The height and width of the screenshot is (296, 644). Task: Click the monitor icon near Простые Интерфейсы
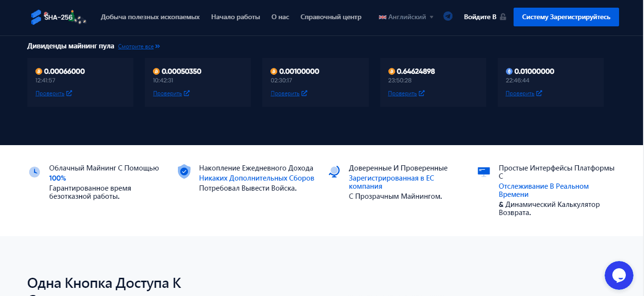click(x=483, y=171)
